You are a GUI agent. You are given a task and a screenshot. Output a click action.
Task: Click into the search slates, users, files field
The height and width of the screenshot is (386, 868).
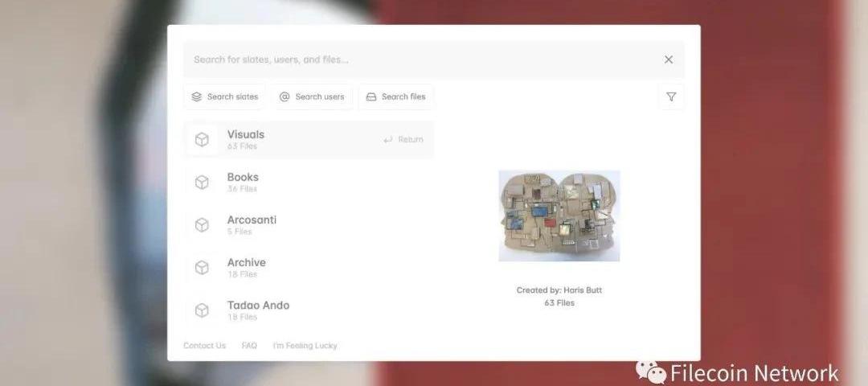click(420, 60)
